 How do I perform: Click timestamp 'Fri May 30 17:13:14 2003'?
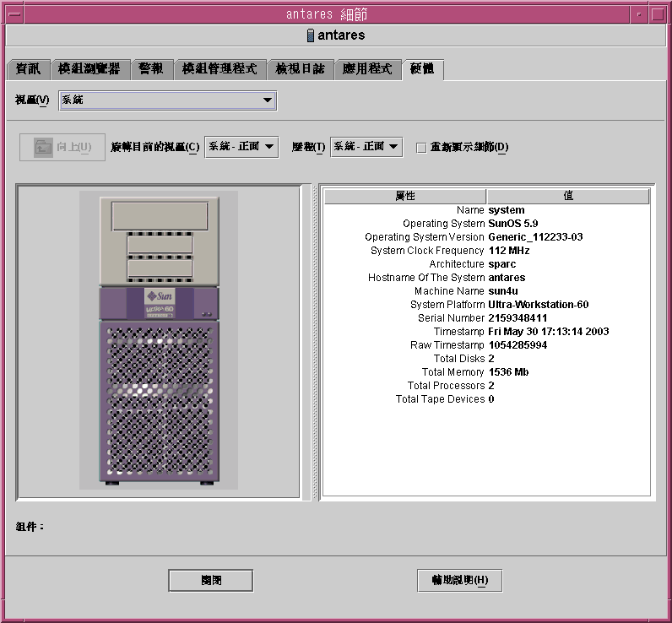tap(549, 331)
